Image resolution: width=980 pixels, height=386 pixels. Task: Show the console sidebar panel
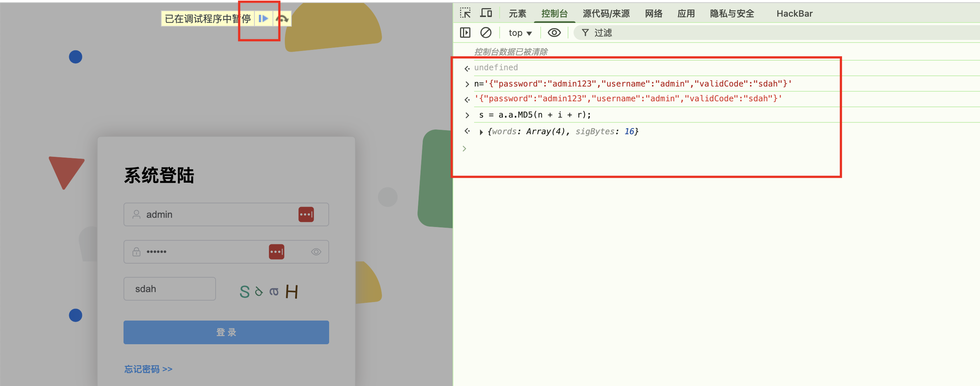pyautogui.click(x=465, y=33)
